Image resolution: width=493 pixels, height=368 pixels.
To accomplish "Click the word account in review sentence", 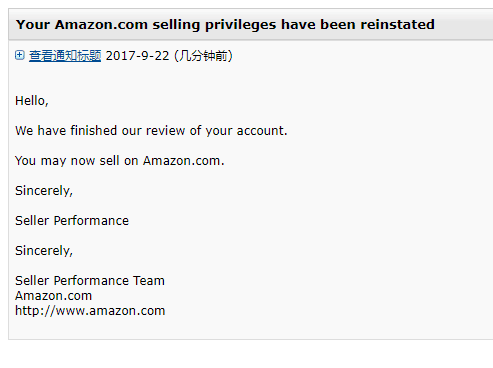I will pyautogui.click(x=262, y=131).
